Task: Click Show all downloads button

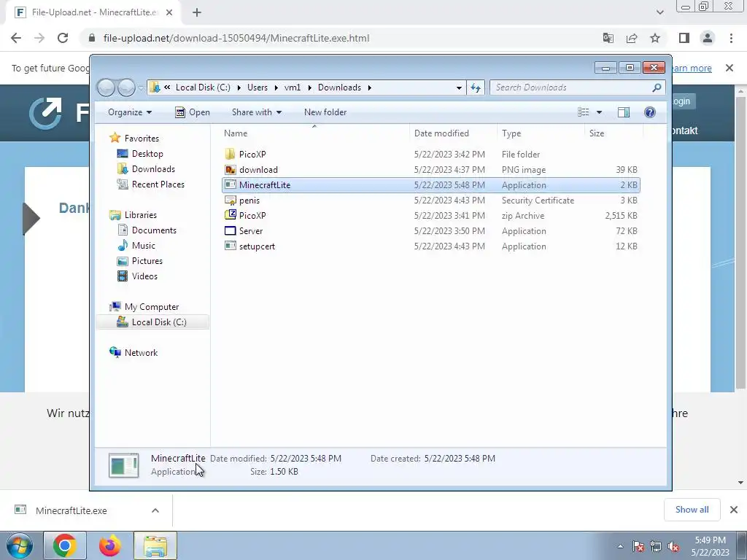Action: (692, 510)
